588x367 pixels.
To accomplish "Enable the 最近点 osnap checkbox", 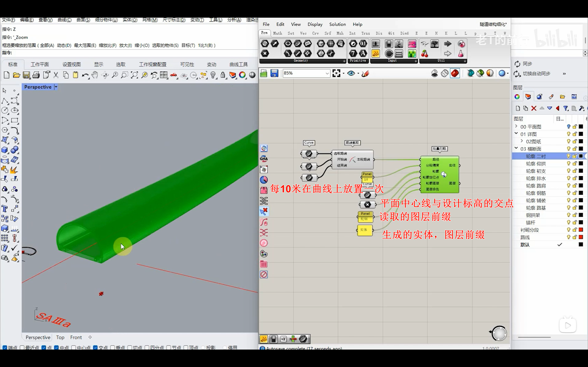I will [22, 348].
